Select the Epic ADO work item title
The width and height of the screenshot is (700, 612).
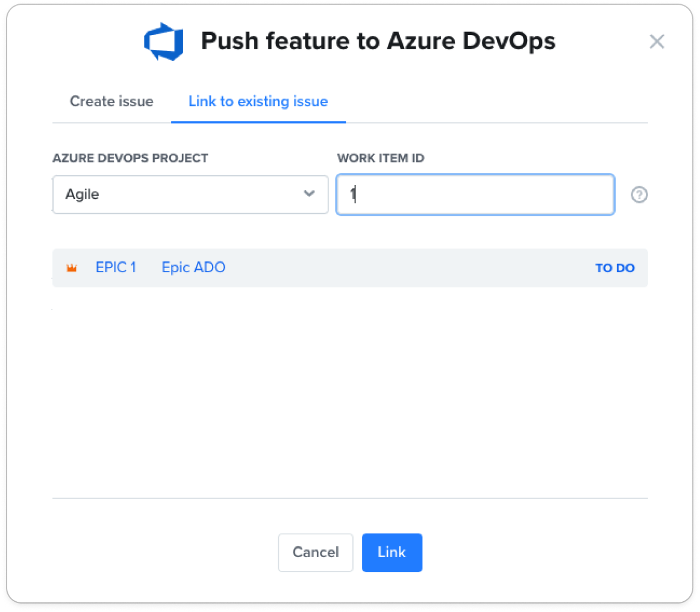[x=193, y=267]
